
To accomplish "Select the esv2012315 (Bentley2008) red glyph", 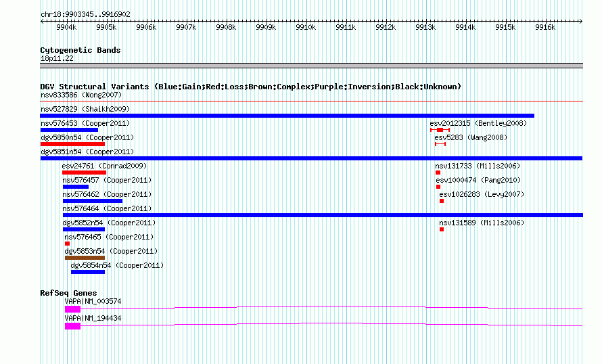I will 440,130.
